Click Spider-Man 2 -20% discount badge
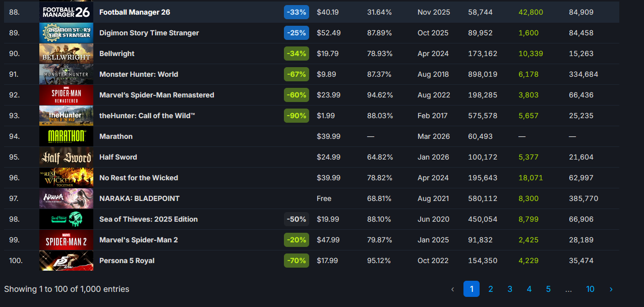 [x=297, y=240]
